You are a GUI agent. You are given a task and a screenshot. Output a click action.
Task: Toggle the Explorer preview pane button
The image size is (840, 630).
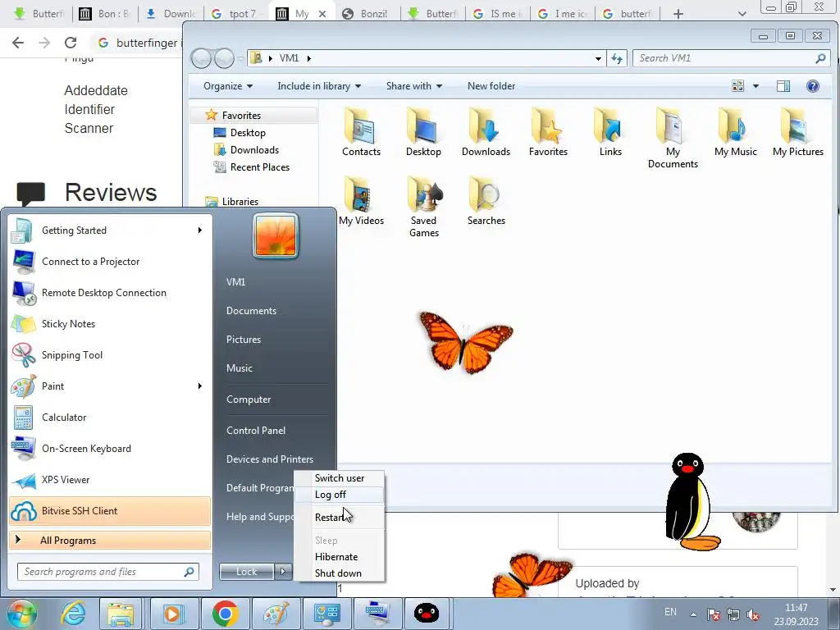tap(783, 86)
